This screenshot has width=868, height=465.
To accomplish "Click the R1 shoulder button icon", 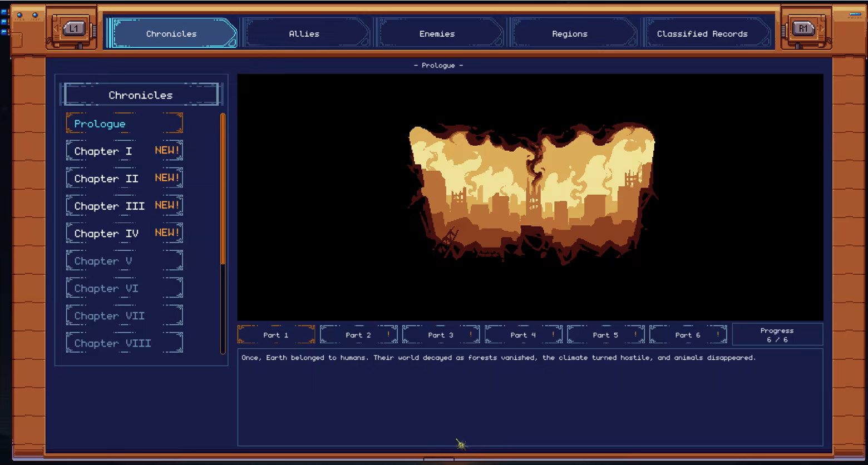I will 803,28.
